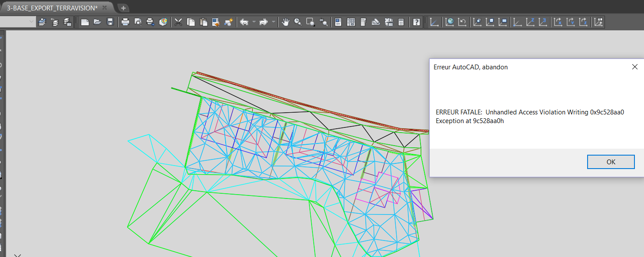Select the Pan hand tool
The width and height of the screenshot is (644, 257).
pos(285,22)
